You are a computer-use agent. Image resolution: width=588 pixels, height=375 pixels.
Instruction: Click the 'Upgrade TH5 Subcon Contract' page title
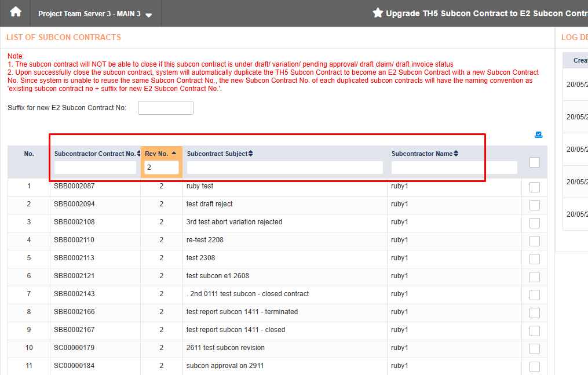point(487,13)
